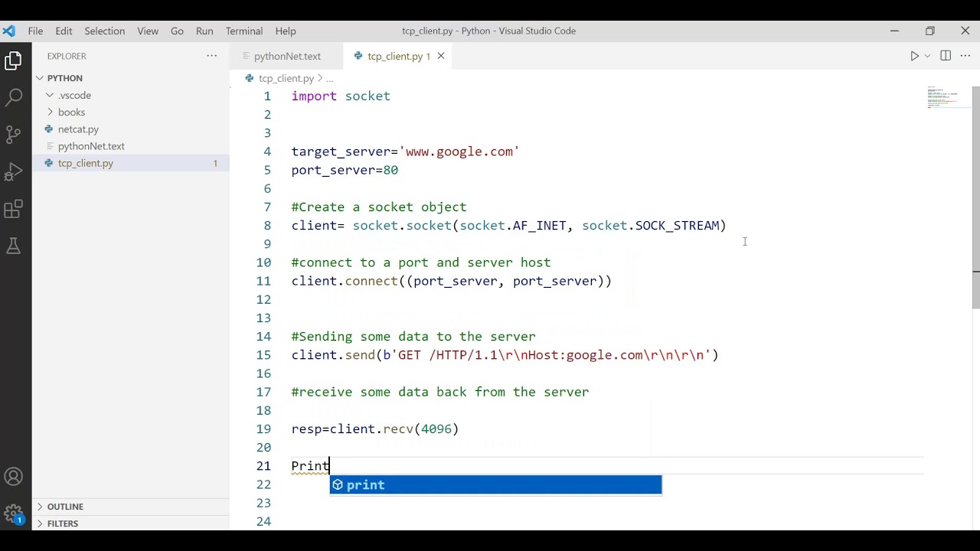Click the client.connect code line

coord(452,281)
